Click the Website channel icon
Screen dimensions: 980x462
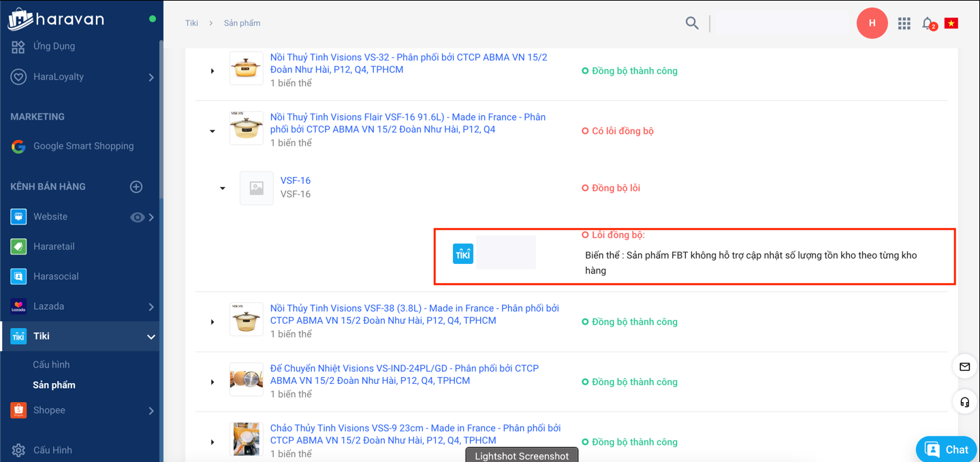point(18,216)
